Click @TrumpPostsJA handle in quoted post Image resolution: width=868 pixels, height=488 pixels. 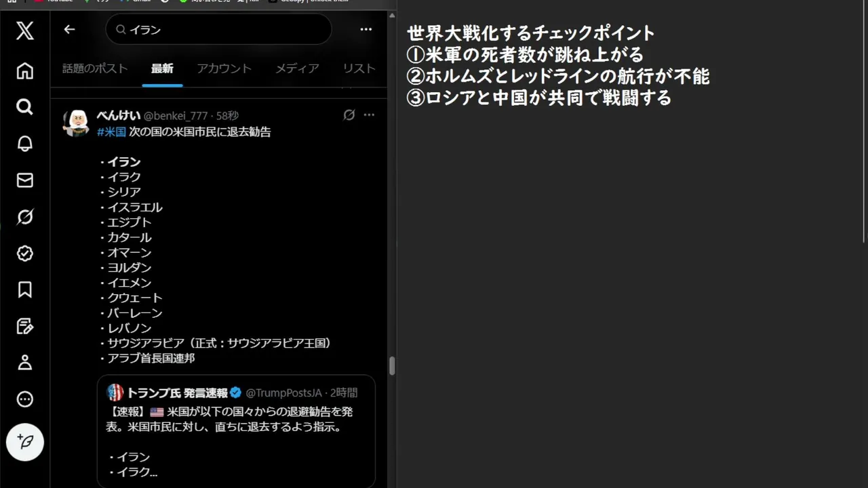pos(283,392)
